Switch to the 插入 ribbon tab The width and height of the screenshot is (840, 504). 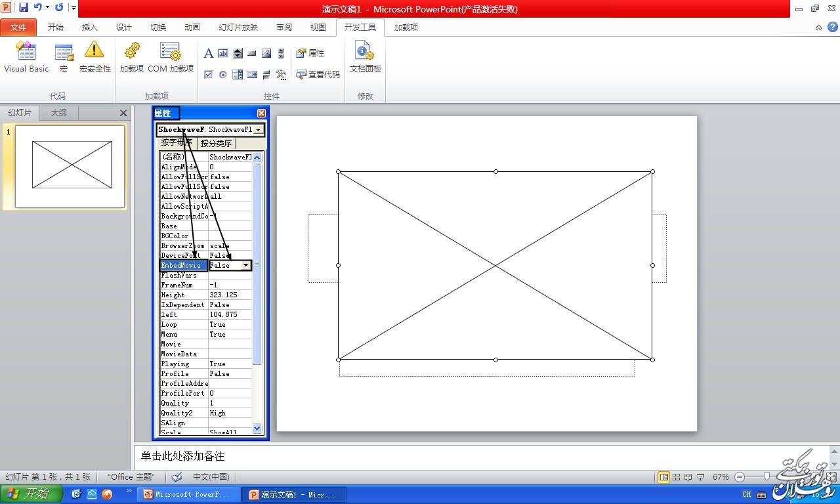point(89,28)
